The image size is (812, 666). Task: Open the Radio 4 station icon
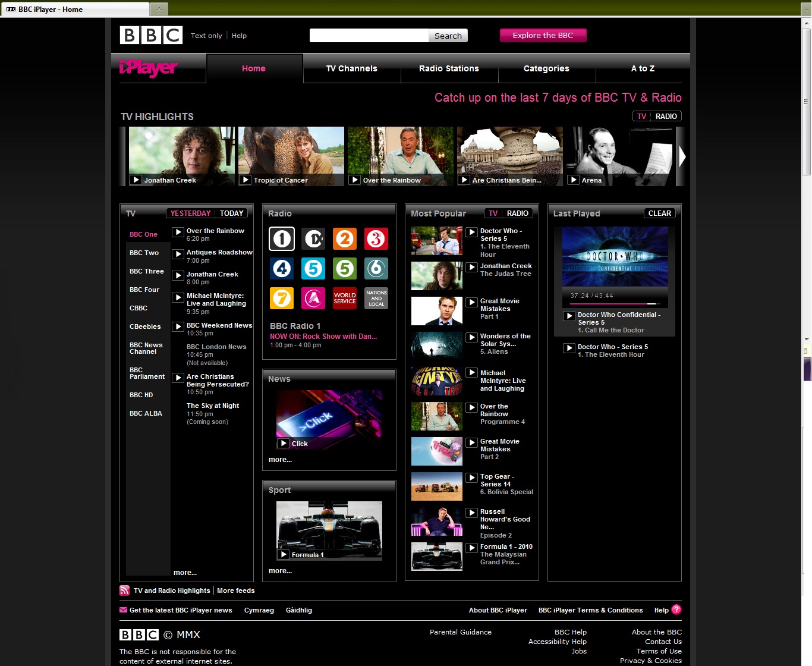pos(282,269)
